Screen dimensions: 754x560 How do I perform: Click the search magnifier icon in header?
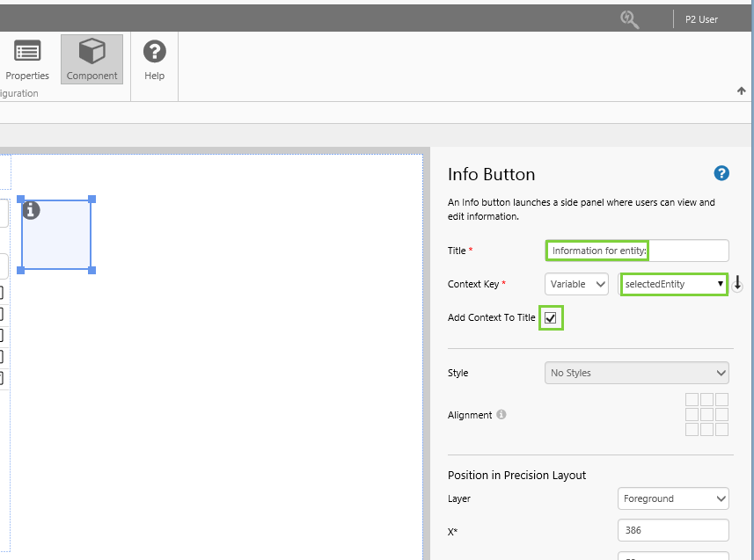click(629, 18)
